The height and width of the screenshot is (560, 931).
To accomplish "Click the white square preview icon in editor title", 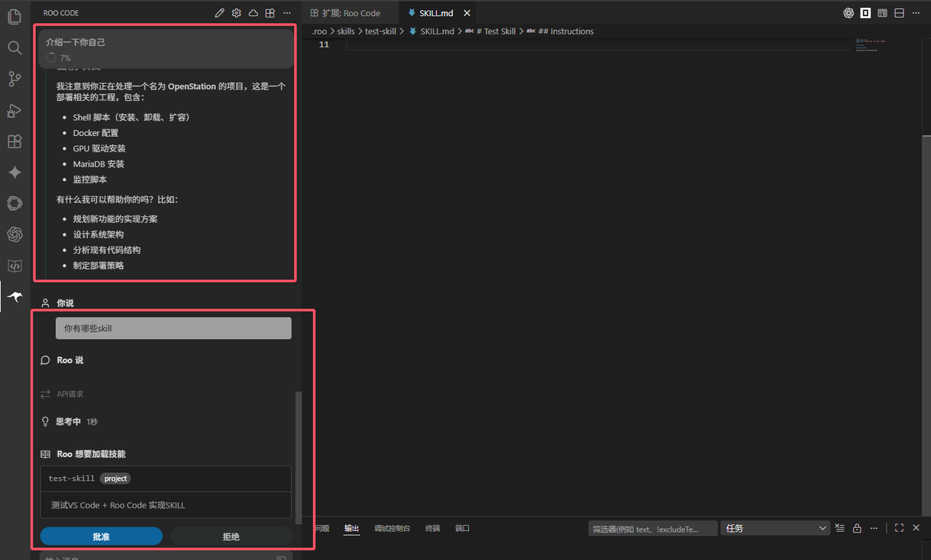I will 866,13.
